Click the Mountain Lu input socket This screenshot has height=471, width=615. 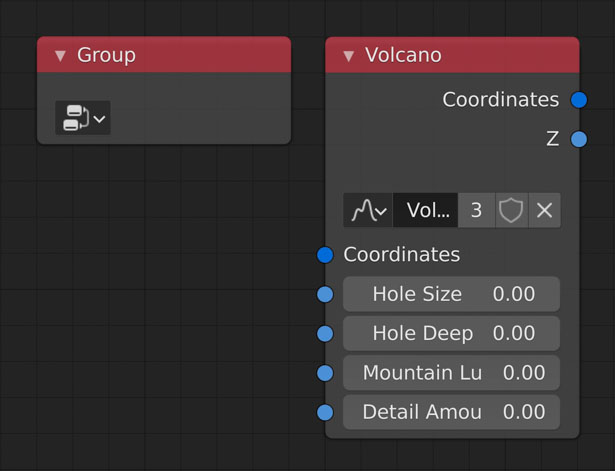click(325, 373)
